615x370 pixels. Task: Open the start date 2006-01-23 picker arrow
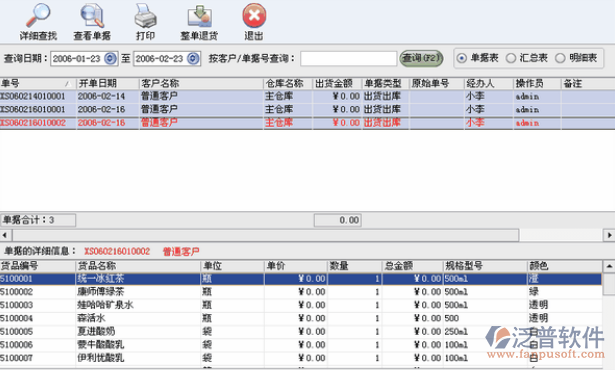[110, 58]
